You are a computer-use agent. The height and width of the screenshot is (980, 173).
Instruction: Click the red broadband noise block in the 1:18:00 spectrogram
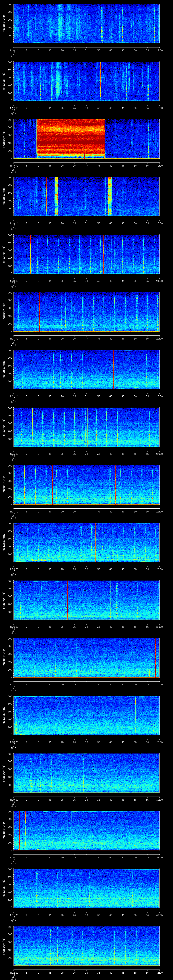[71, 137]
